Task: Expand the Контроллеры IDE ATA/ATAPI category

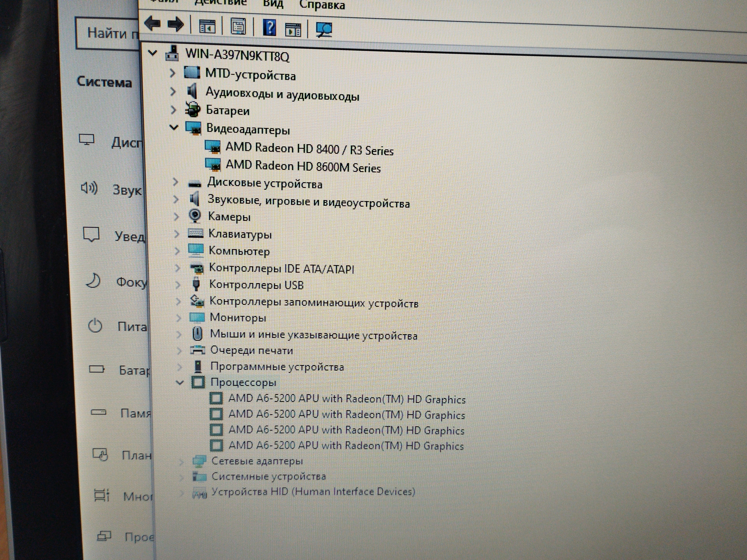Action: (x=177, y=268)
